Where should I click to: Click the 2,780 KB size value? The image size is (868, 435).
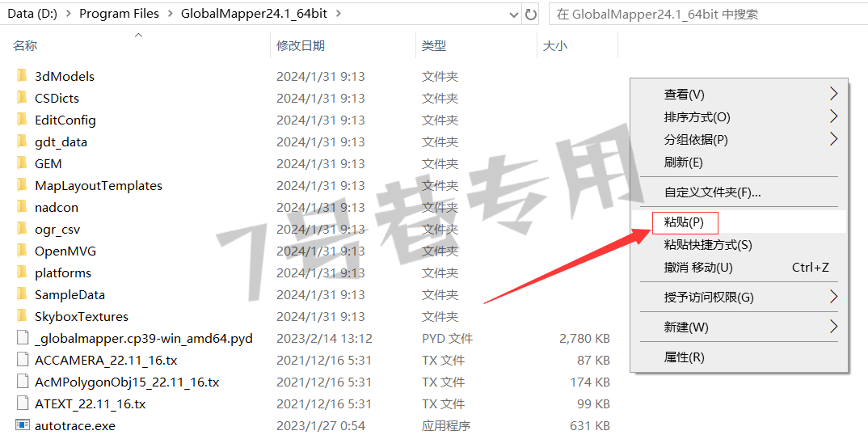(x=584, y=339)
